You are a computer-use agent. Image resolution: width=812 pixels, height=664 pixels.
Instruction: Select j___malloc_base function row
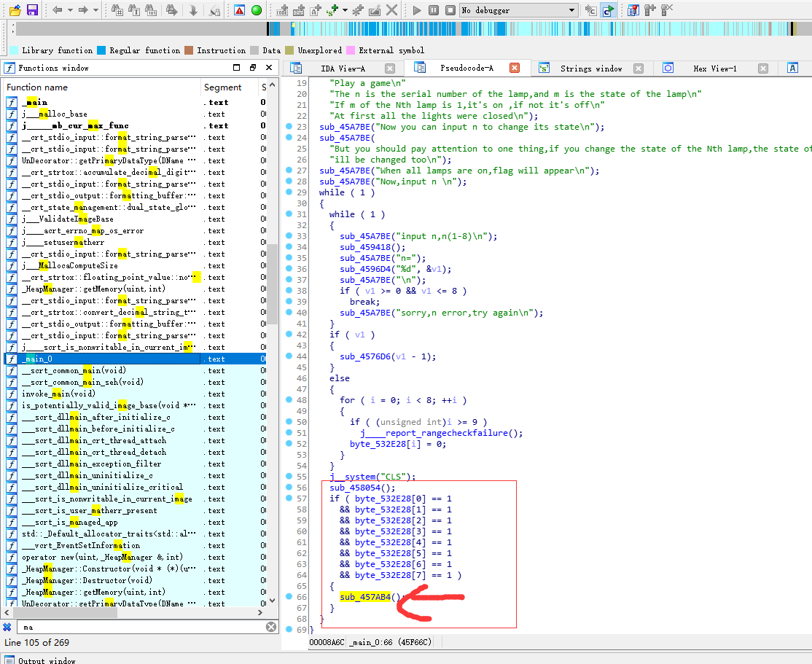[x=135, y=114]
